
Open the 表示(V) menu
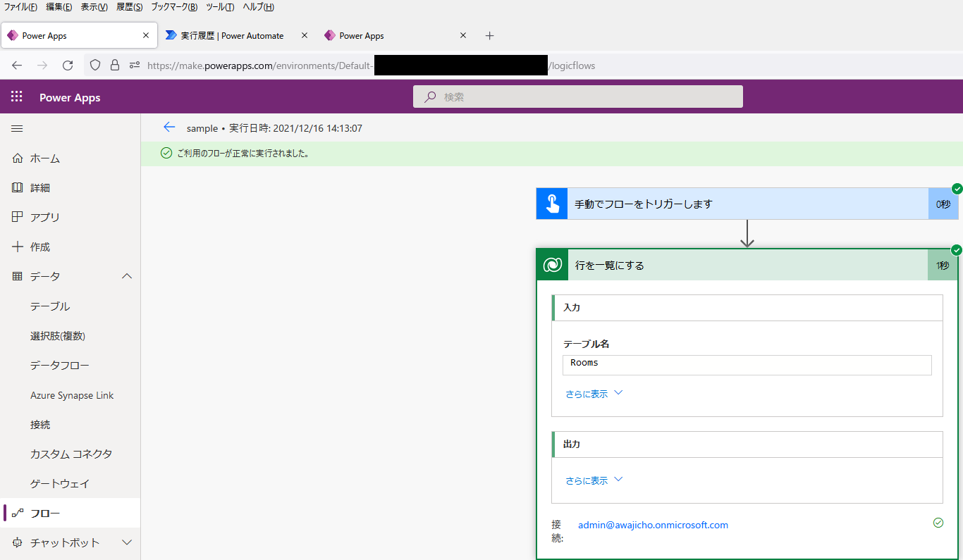pos(94,7)
